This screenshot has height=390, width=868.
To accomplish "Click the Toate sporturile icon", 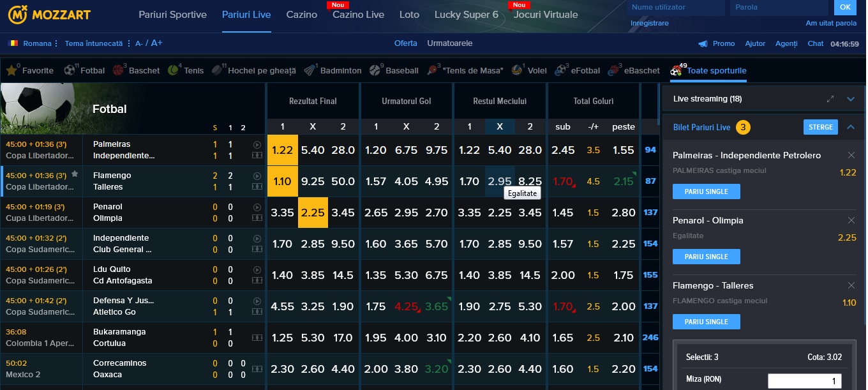I will click(677, 70).
